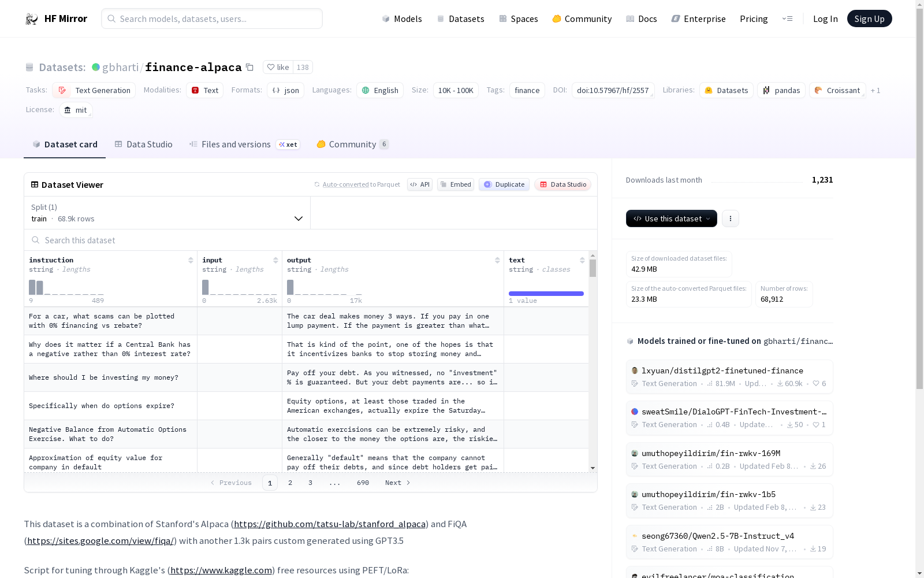Sort by the output column
The image size is (924, 578).
497,260
